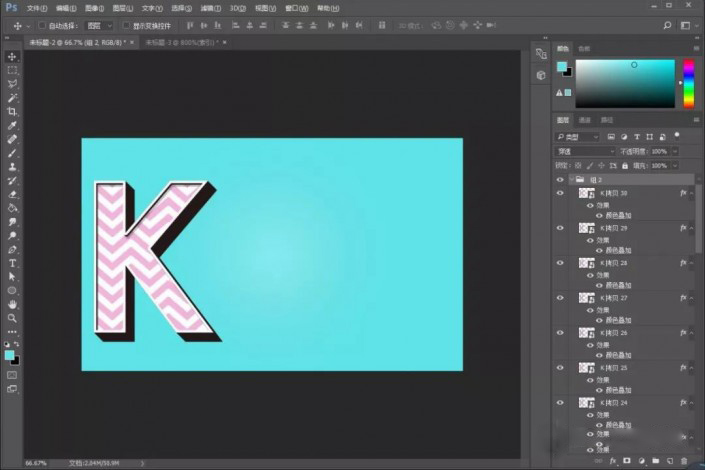The image size is (705, 470).
Task: Switch to the second document tab
Action: (x=183, y=42)
